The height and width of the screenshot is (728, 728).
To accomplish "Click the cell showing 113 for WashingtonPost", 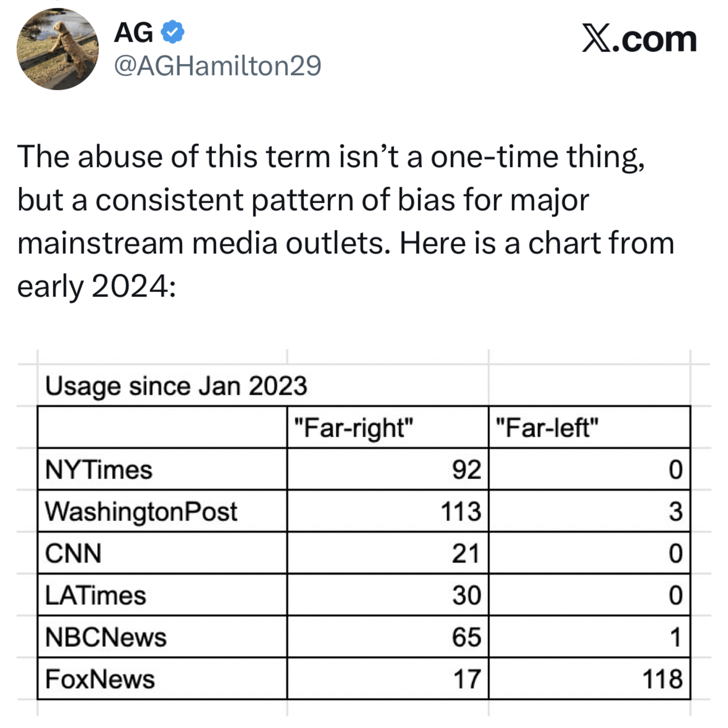I will pyautogui.click(x=388, y=511).
